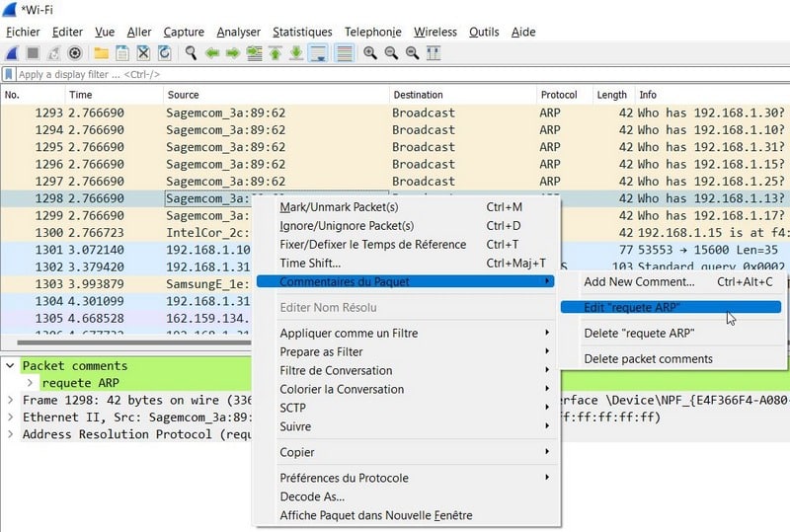Select Delete packet comments option

[x=648, y=358]
